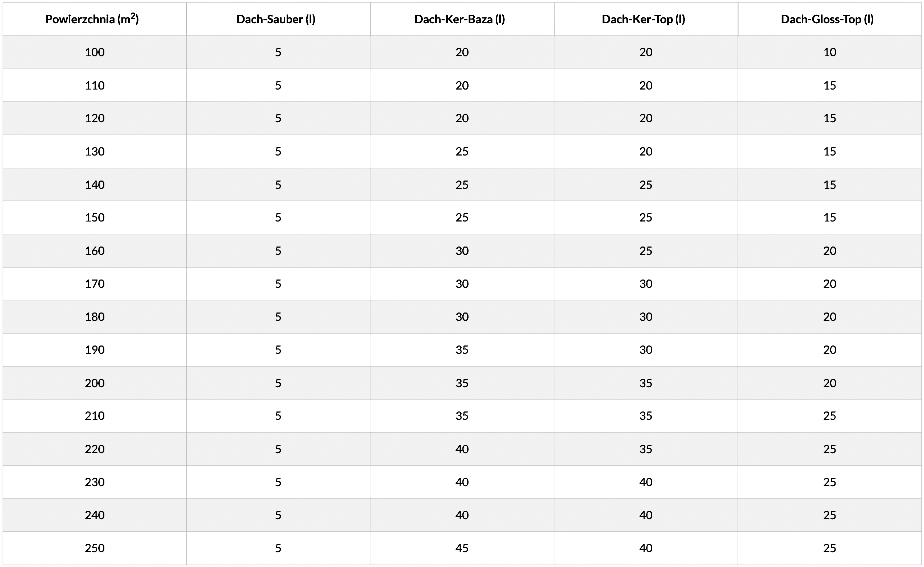Click the 250 surface area cell
This screenshot has width=924, height=567.
click(95, 548)
